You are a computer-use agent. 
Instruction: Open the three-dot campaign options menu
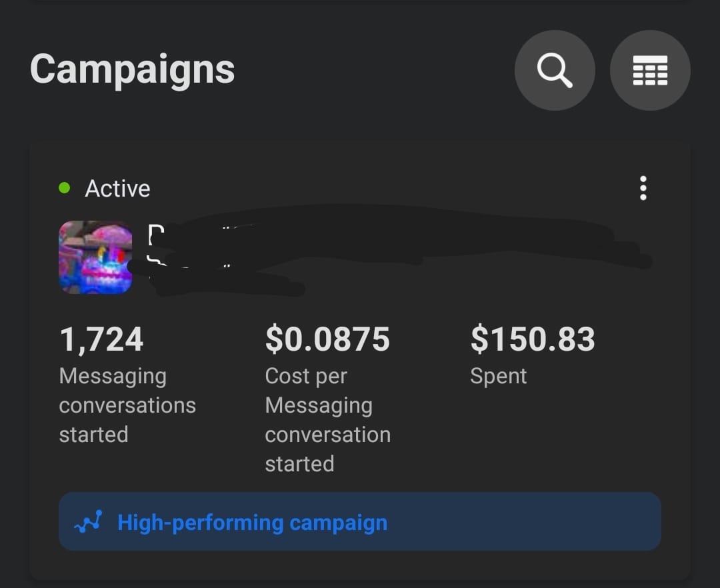643,188
